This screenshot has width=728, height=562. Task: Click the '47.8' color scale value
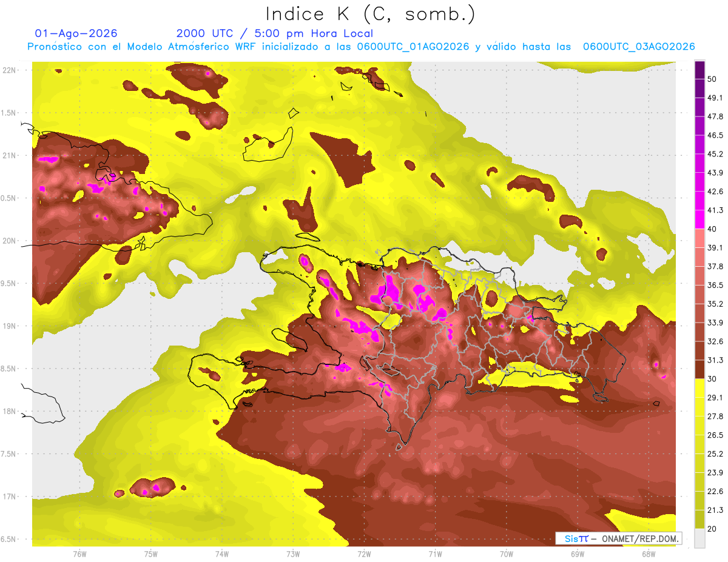pos(715,116)
